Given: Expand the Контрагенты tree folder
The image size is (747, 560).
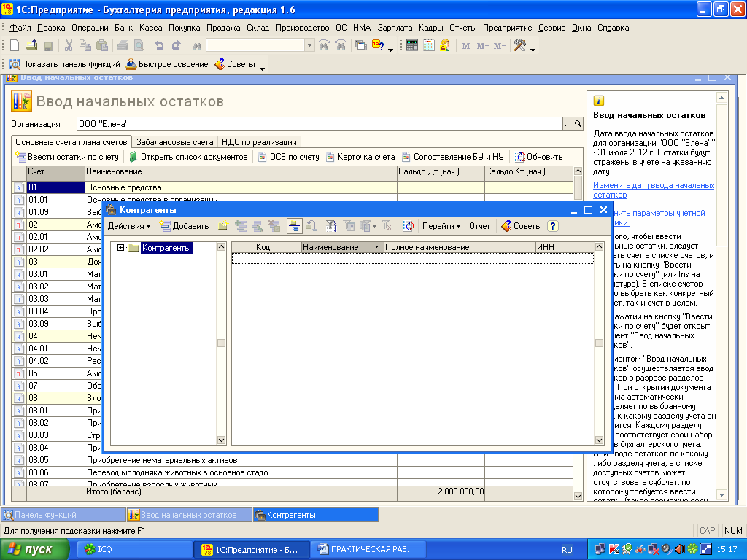Looking at the screenshot, I should point(120,248).
